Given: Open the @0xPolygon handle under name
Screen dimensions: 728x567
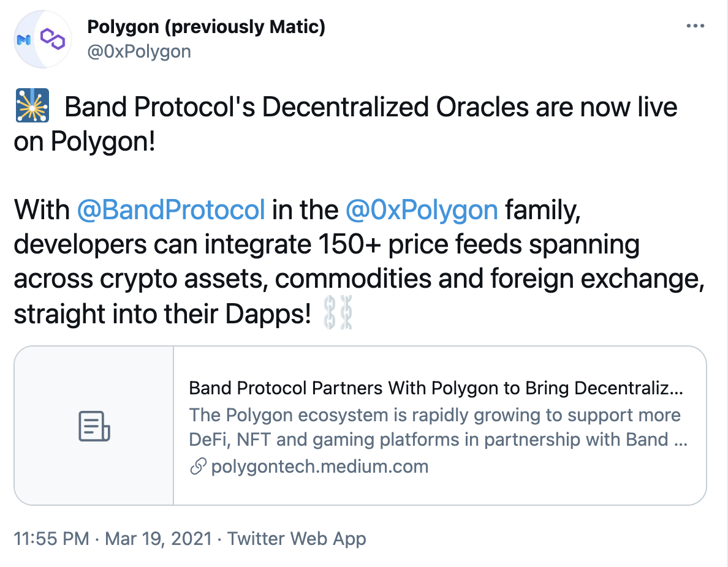Looking at the screenshot, I should click(139, 51).
